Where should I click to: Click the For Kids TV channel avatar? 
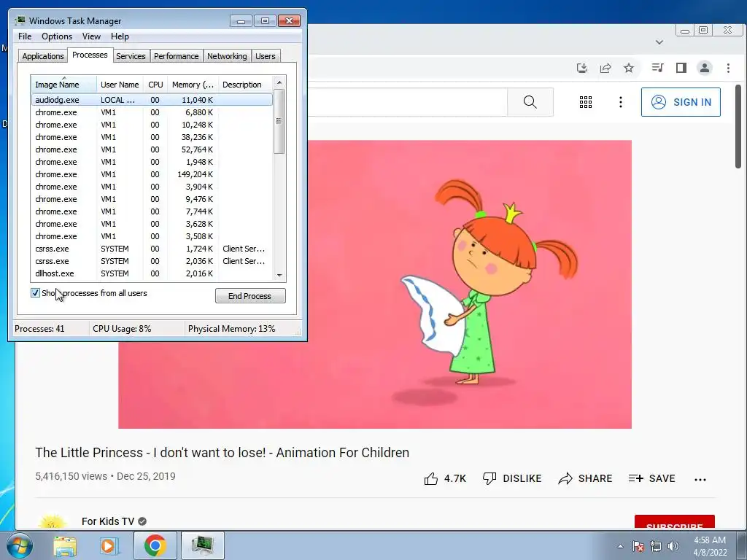tap(53, 521)
